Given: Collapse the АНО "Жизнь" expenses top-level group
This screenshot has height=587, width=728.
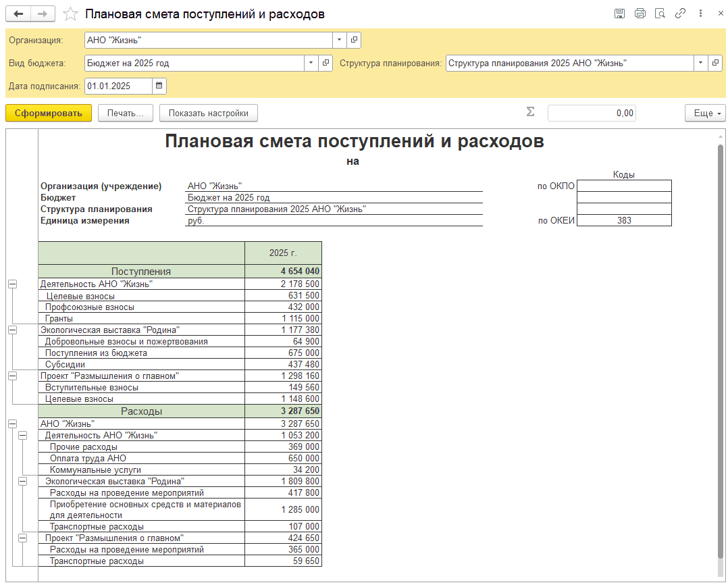Looking at the screenshot, I should pyautogui.click(x=11, y=424).
